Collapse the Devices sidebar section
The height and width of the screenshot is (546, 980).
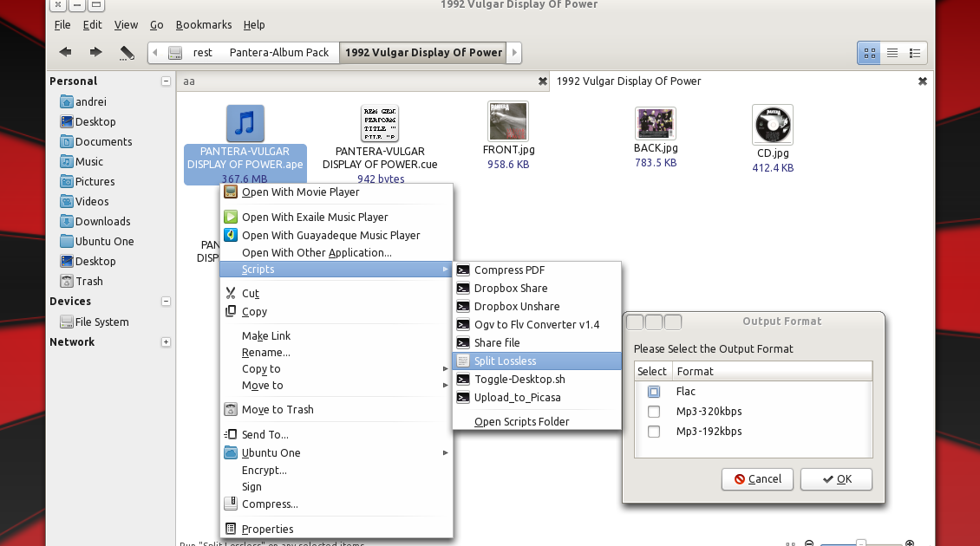click(x=165, y=301)
